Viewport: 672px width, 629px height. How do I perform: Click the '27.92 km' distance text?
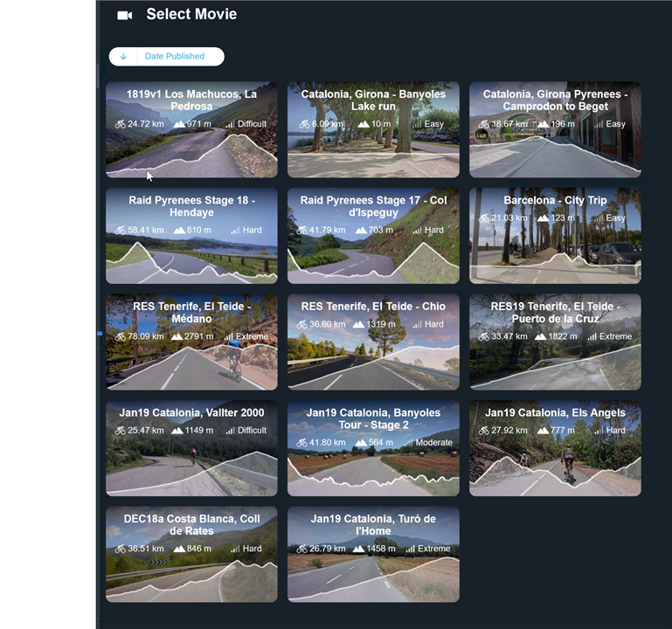[x=509, y=431]
